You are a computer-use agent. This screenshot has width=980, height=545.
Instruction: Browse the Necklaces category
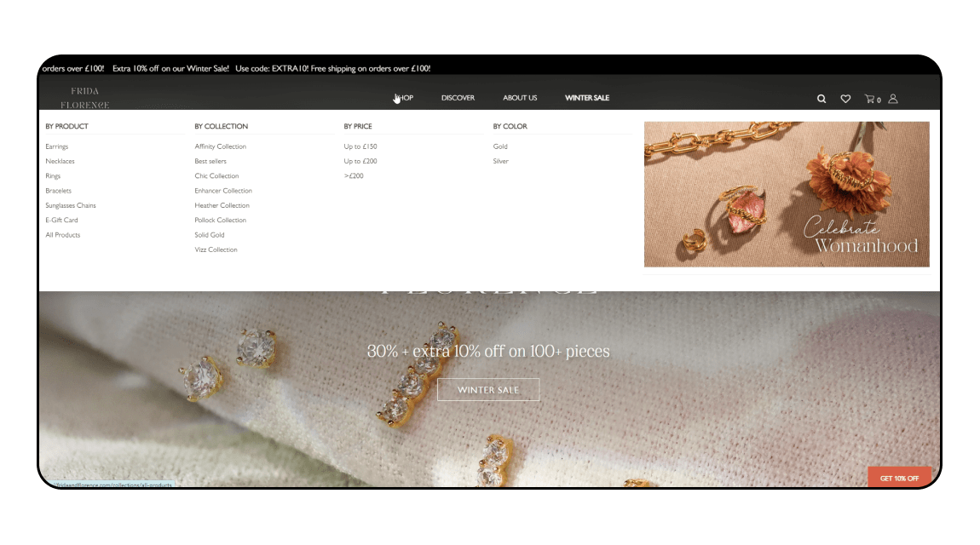[60, 161]
